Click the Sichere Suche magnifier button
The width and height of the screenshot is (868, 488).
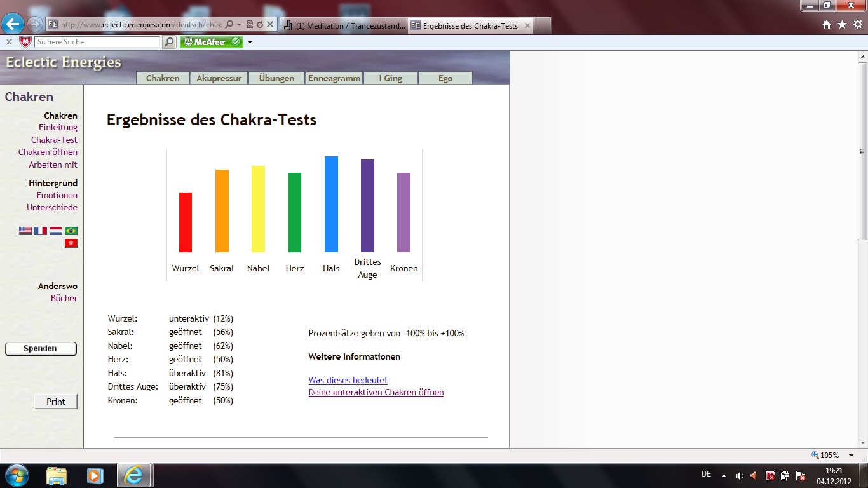coord(169,42)
